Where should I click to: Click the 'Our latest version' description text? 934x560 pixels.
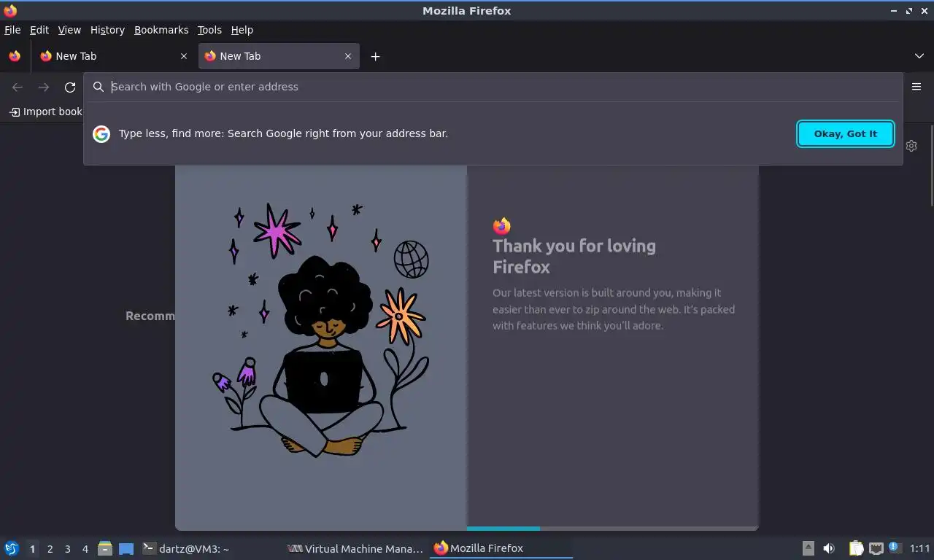(614, 309)
